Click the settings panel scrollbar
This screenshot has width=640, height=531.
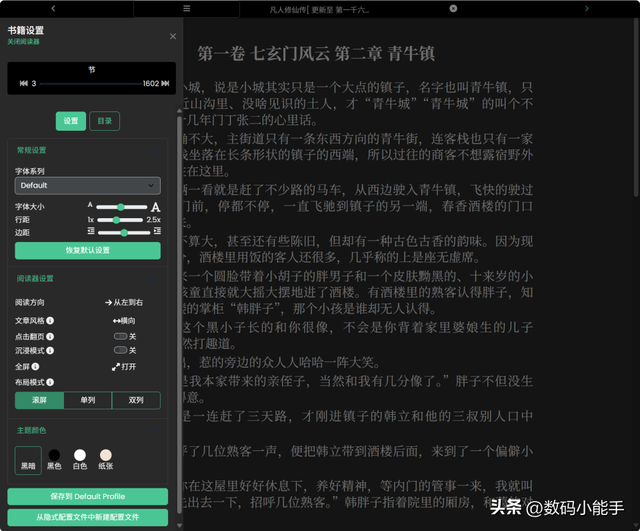point(180,314)
